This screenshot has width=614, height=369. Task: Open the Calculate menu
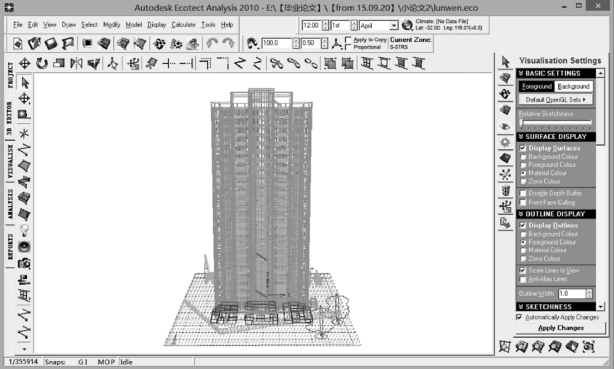[x=183, y=24]
